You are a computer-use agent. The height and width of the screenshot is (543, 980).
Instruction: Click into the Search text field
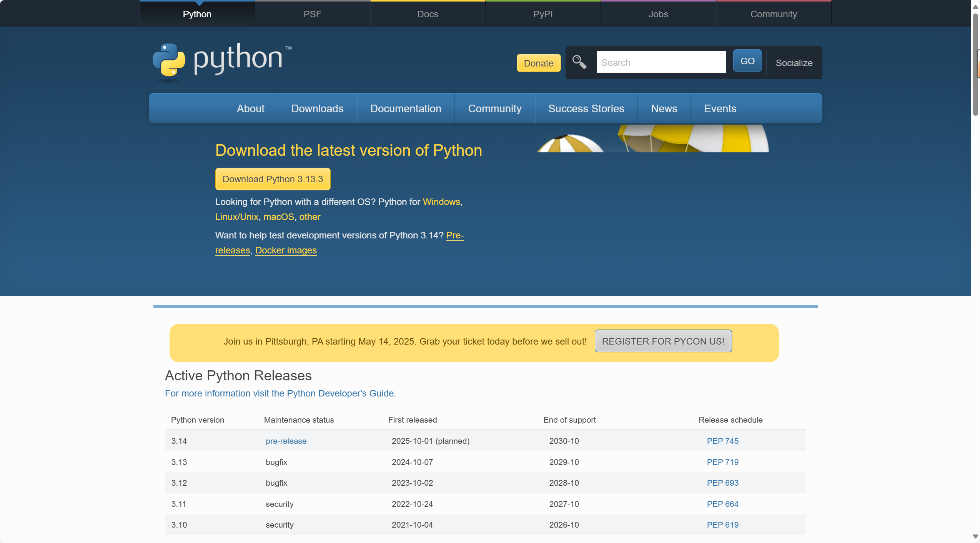tap(661, 62)
